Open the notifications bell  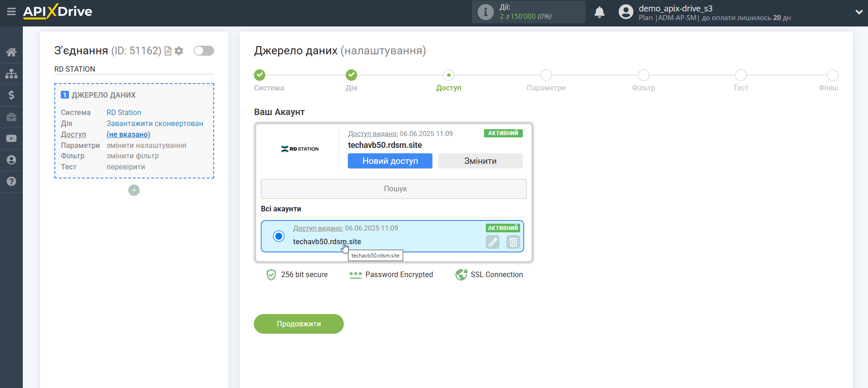(600, 12)
